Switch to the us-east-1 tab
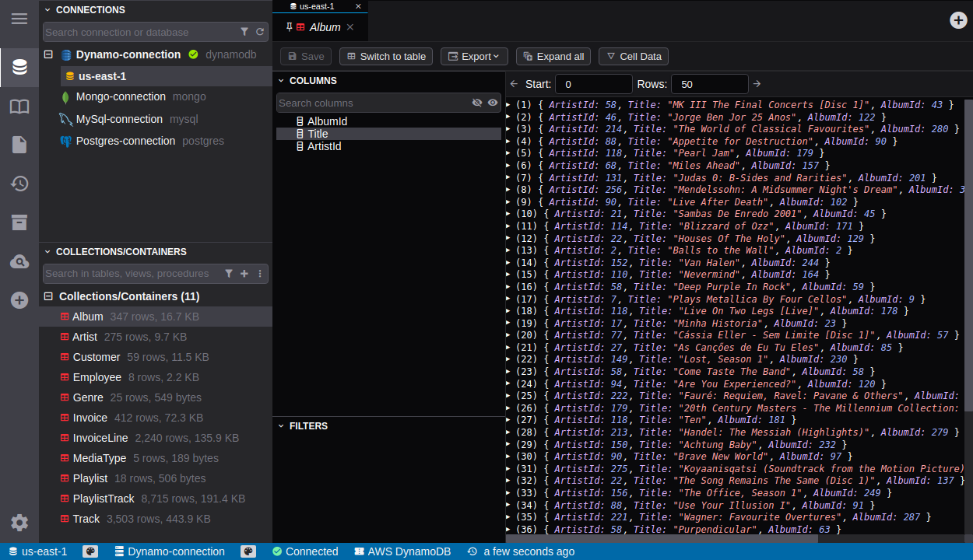This screenshot has width=973, height=560. click(x=317, y=6)
